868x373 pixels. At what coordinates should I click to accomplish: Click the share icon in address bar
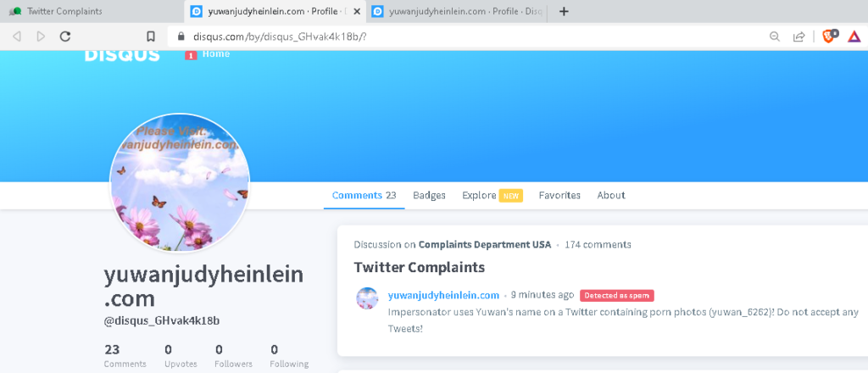798,36
